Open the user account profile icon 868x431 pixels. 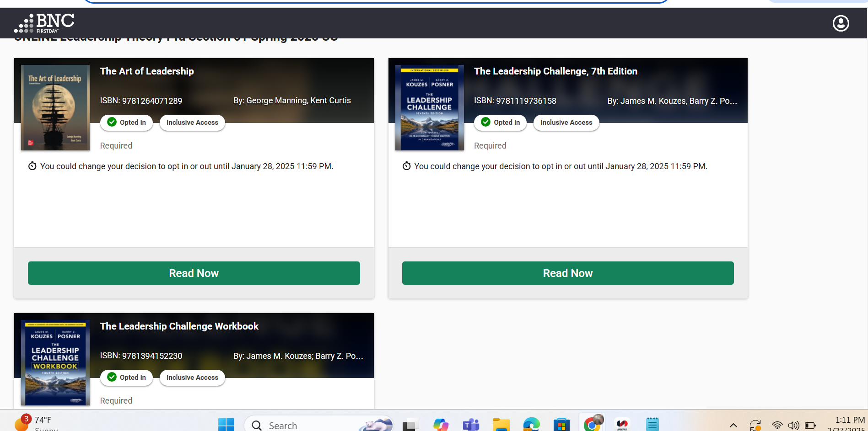(x=841, y=23)
